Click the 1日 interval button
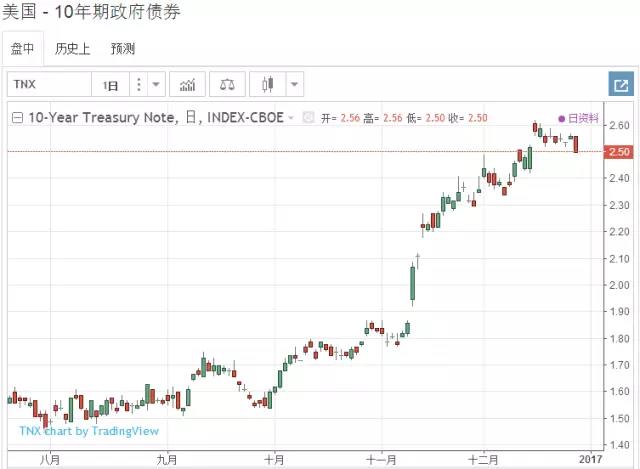 [111, 84]
